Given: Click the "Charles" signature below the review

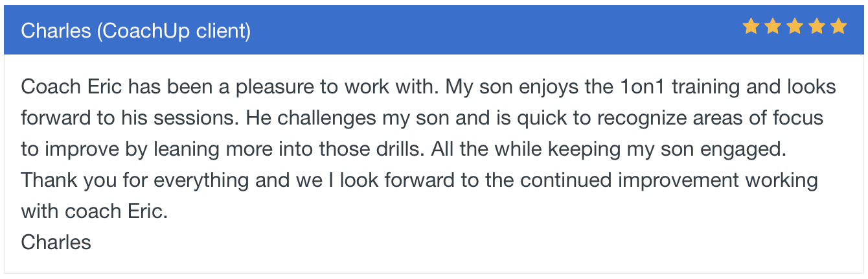Looking at the screenshot, I should coord(56,243).
